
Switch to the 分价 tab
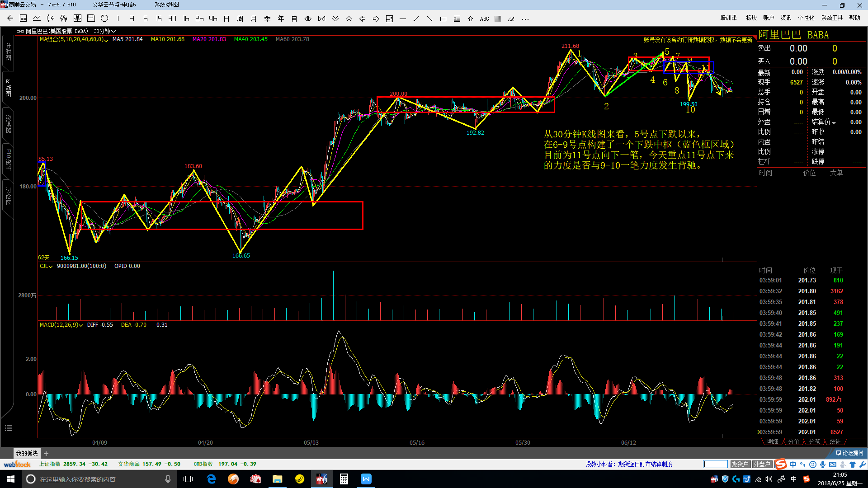(793, 441)
